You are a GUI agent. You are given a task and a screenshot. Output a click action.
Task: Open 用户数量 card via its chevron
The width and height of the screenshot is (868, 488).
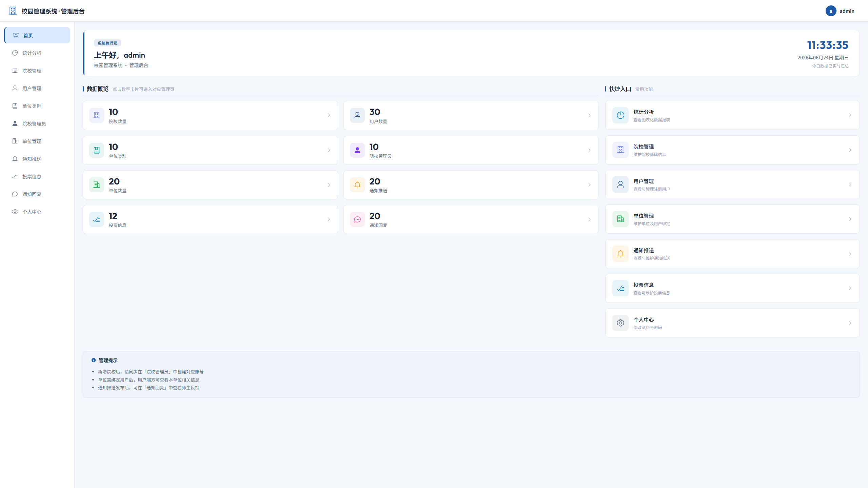point(589,115)
